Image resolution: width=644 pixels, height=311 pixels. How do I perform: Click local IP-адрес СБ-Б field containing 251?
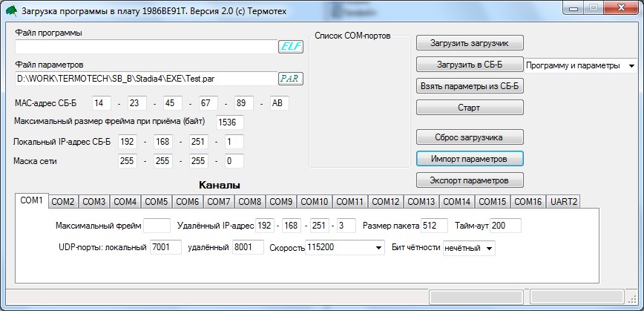(199, 142)
